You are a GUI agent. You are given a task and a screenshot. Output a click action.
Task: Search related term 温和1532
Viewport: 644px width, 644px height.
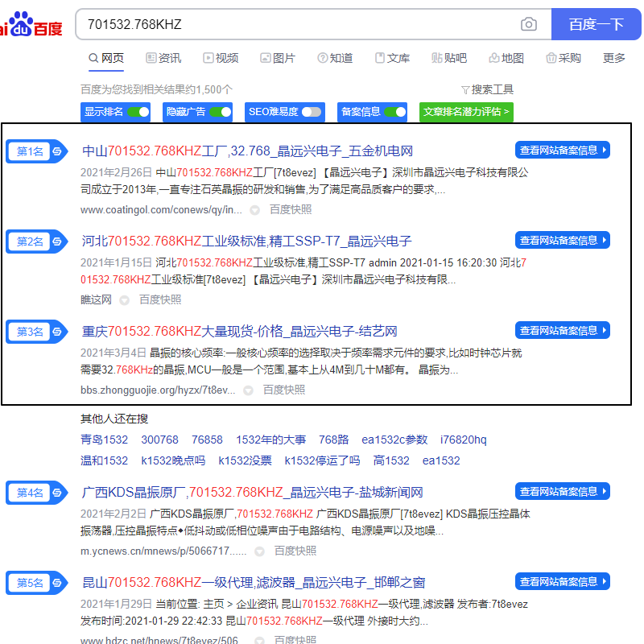[105, 460]
